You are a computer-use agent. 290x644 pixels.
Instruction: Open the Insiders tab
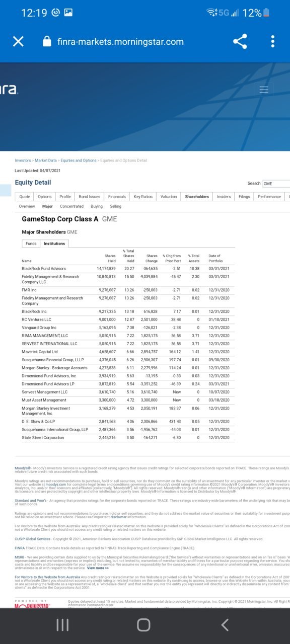click(224, 197)
